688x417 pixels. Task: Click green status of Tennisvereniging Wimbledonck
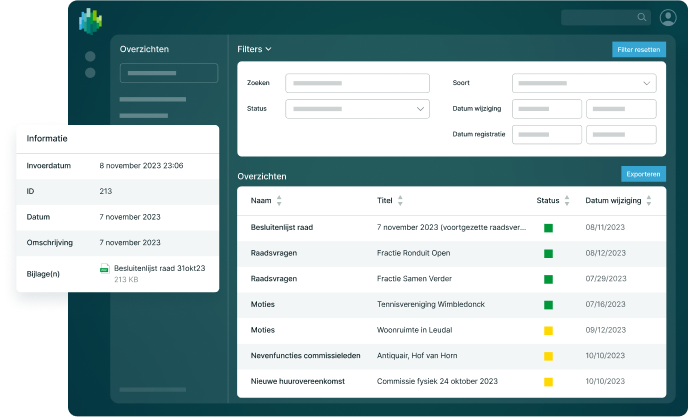[548, 305]
